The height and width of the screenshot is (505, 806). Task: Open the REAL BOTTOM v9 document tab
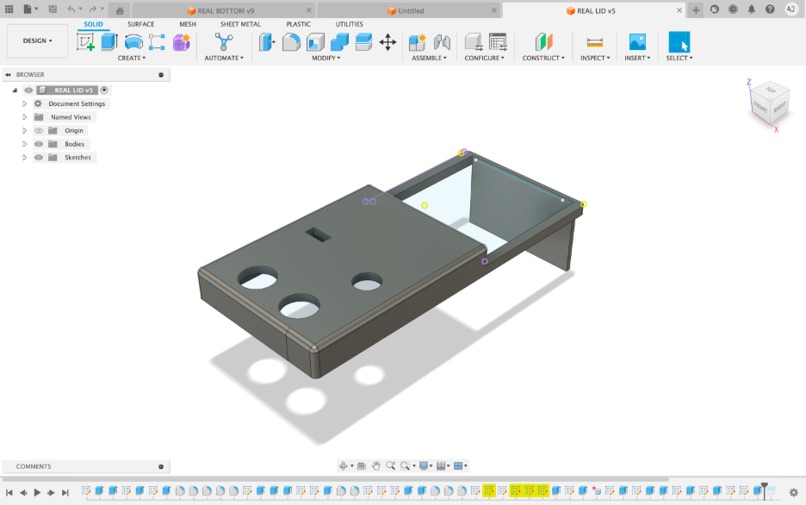[226, 11]
